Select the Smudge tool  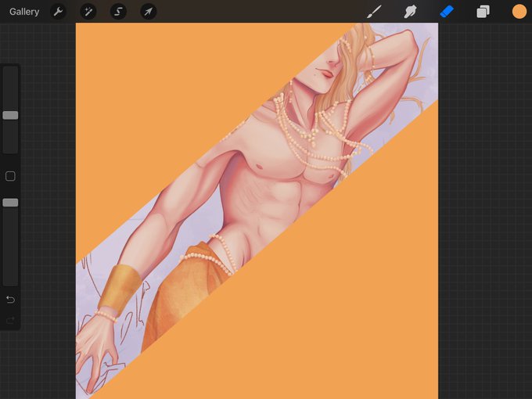click(410, 12)
